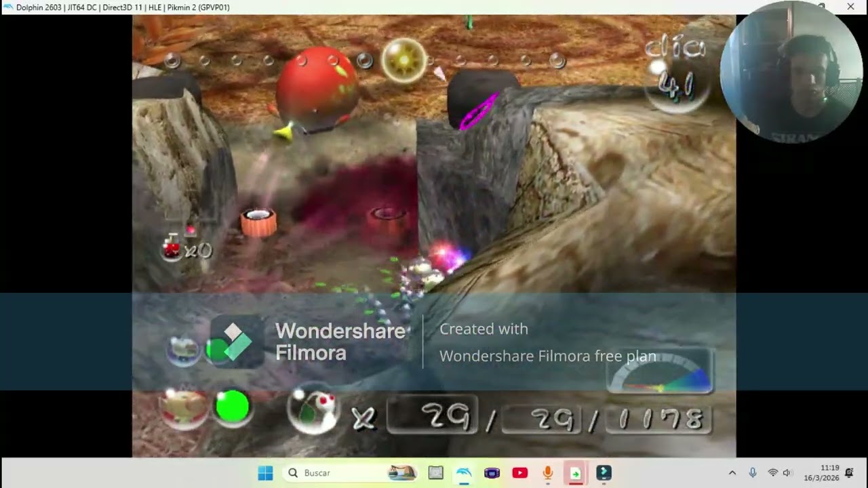Open the YouTube taskbar icon
The height and width of the screenshot is (488, 868).
point(520,472)
